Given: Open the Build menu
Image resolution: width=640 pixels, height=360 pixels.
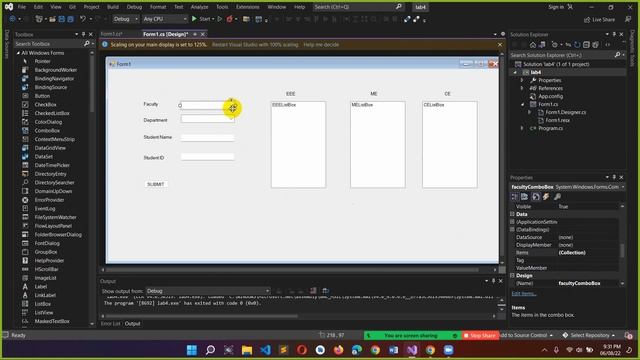Looking at the screenshot, I should 113,7.
